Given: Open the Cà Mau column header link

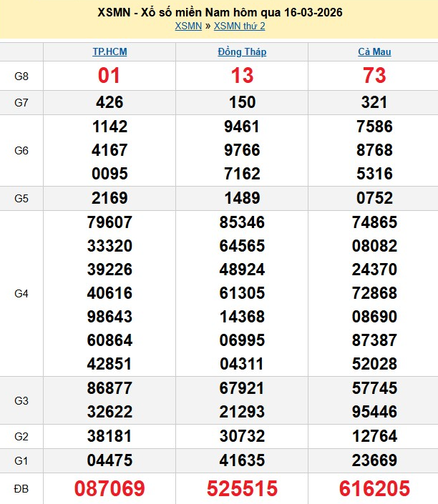Looking at the screenshot, I should click(x=374, y=51).
